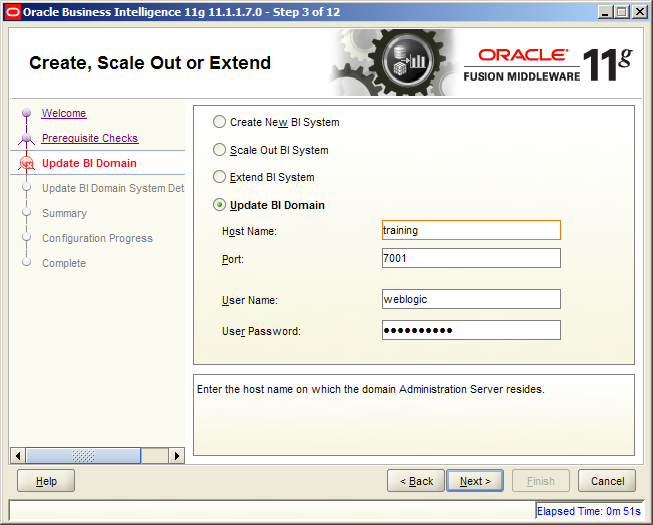This screenshot has height=525, width=653.
Task: Click the Welcome step node icon
Action: [27, 114]
